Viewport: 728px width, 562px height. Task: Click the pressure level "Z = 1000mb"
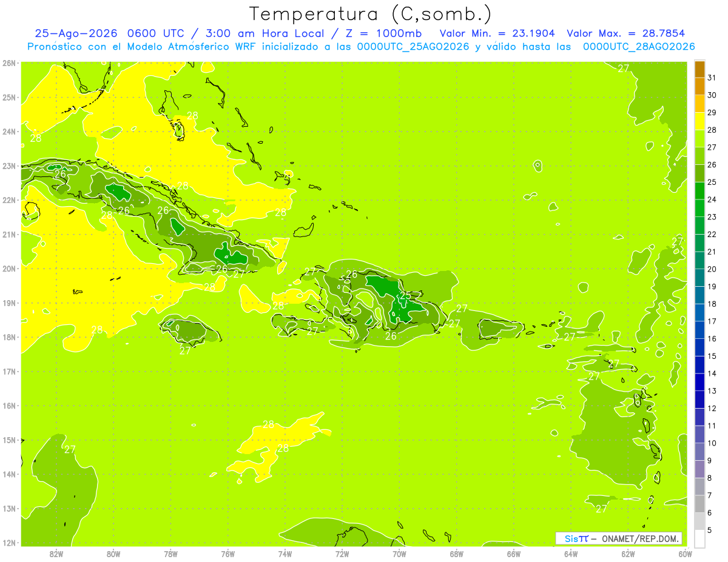click(383, 34)
